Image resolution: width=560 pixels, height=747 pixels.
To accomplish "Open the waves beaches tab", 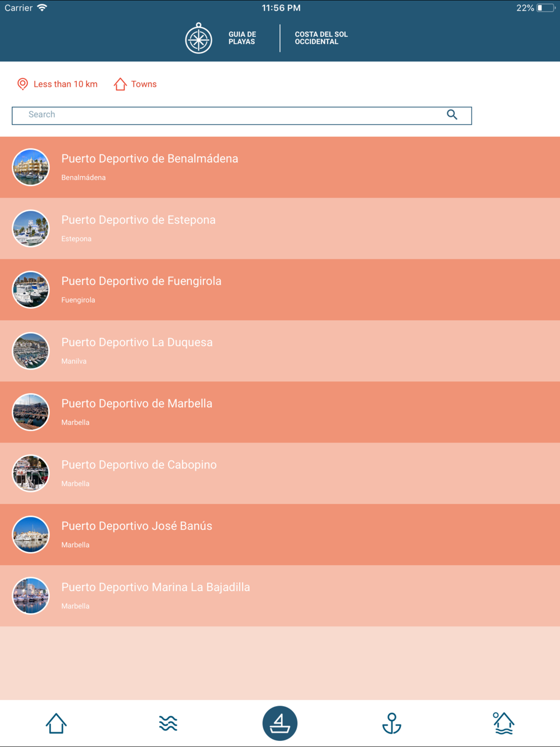I will pyautogui.click(x=168, y=723).
